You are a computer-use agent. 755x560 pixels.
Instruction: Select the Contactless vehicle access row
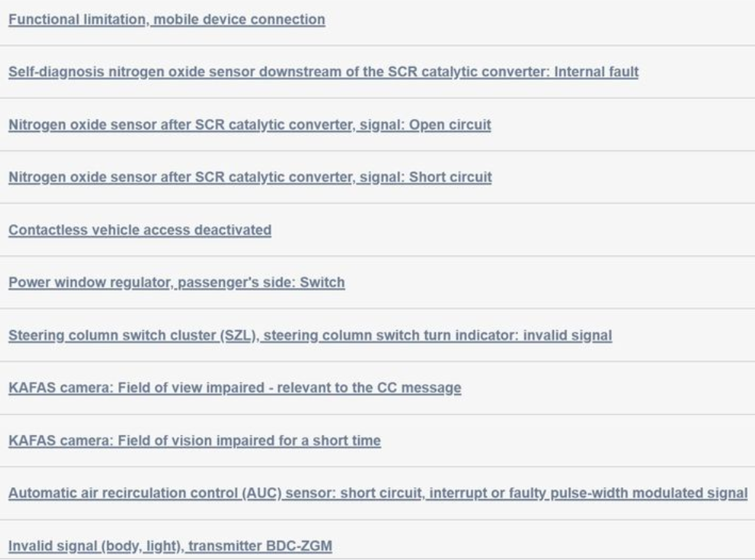pyautogui.click(x=377, y=230)
